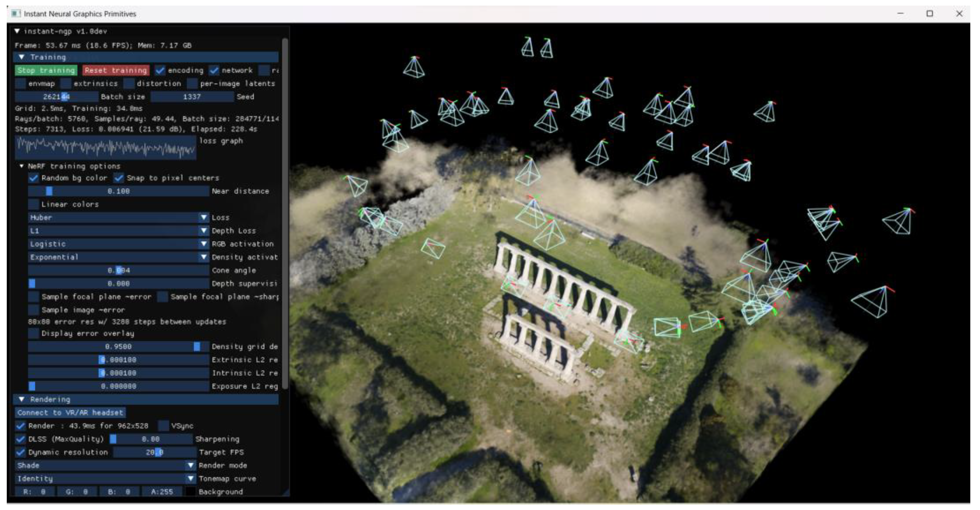Click the Near distance slider

(x=118, y=191)
